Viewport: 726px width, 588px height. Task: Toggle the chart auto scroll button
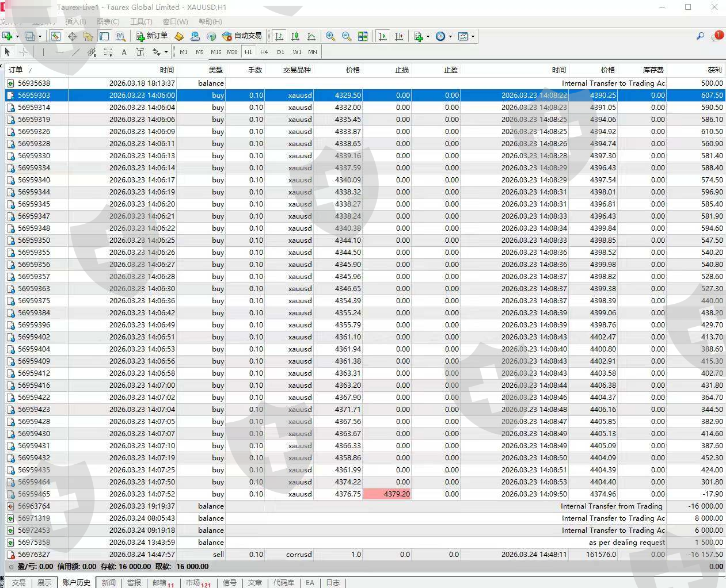pos(383,36)
